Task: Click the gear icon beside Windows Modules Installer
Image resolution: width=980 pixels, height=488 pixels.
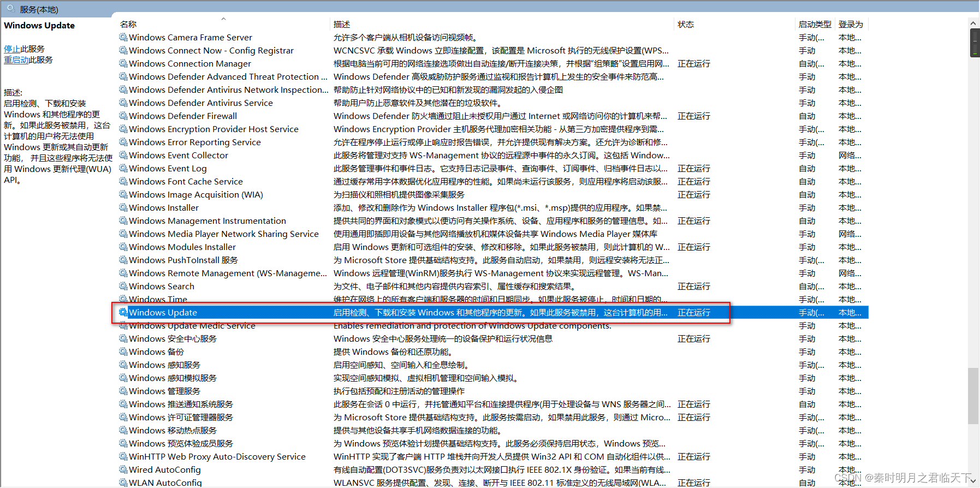Action: point(123,247)
